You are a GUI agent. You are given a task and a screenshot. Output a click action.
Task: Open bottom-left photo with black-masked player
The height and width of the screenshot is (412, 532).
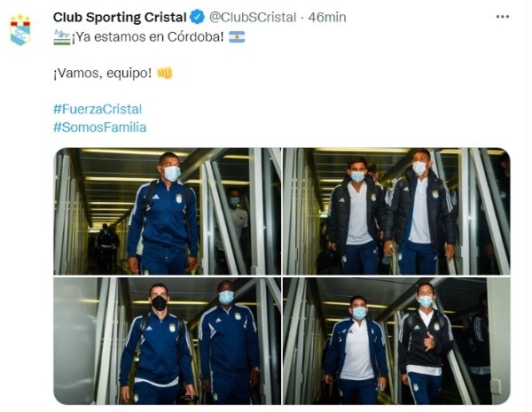(168, 341)
